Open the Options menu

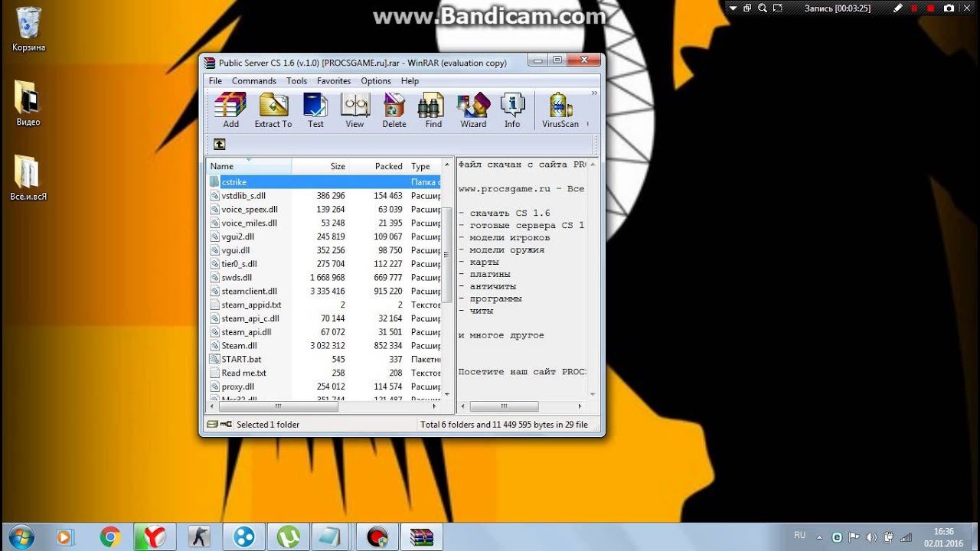pyautogui.click(x=376, y=81)
